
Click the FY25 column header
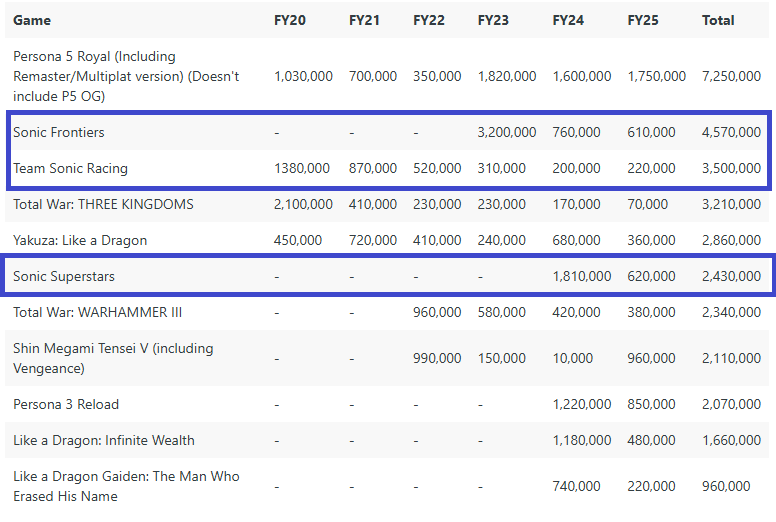point(643,20)
